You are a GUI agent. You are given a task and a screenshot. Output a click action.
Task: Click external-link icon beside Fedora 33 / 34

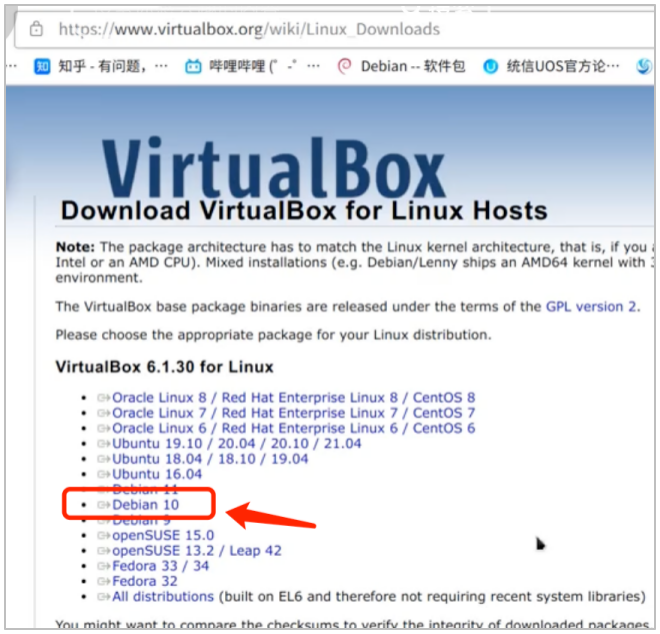pyautogui.click(x=104, y=566)
